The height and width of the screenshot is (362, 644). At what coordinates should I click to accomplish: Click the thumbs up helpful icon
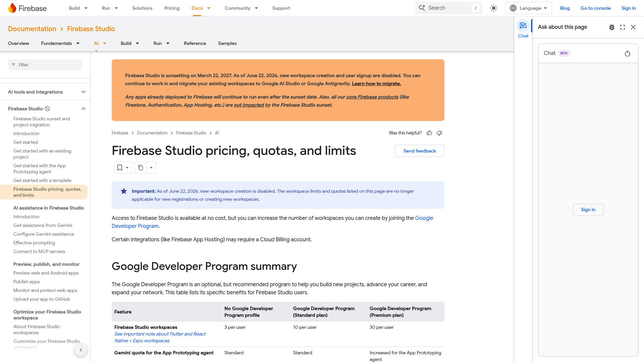click(x=429, y=133)
